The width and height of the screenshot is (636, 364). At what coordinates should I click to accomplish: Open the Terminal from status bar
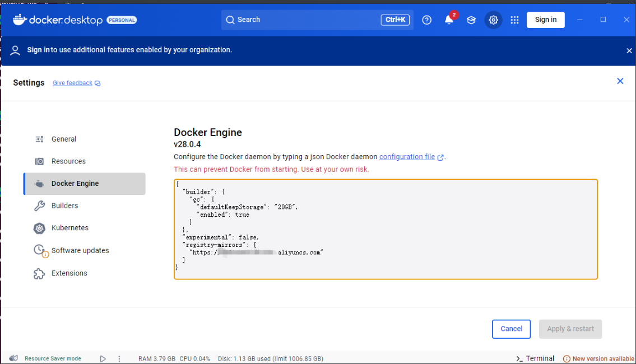(x=535, y=358)
